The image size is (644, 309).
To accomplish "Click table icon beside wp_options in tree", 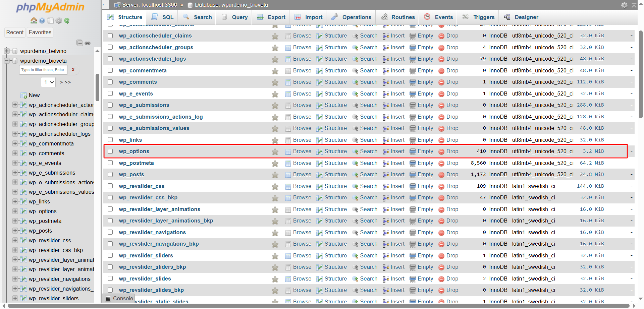I will click(23, 211).
